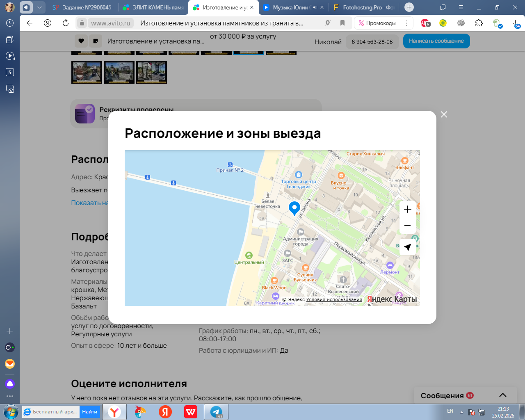Open Telegram from the Windows taskbar
The image size is (525, 420).
point(216,412)
